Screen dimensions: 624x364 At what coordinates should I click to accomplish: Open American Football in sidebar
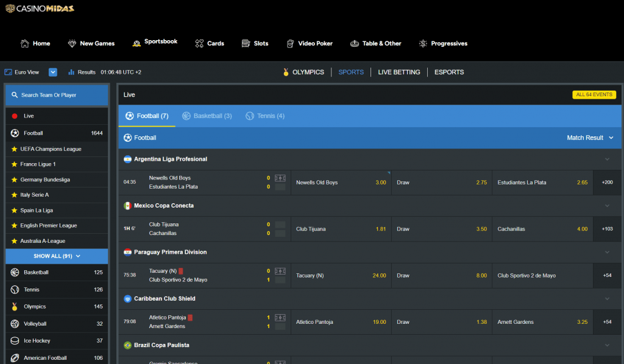tap(57, 358)
